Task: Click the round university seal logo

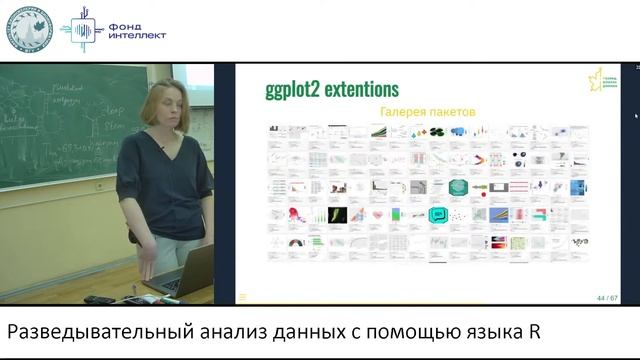Action: pyautogui.click(x=29, y=30)
